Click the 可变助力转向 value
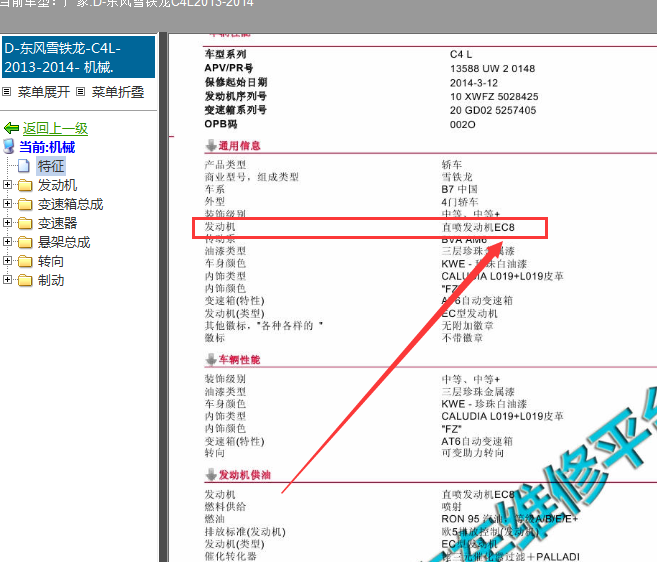Image resolution: width=657 pixels, height=562 pixels. [473, 453]
